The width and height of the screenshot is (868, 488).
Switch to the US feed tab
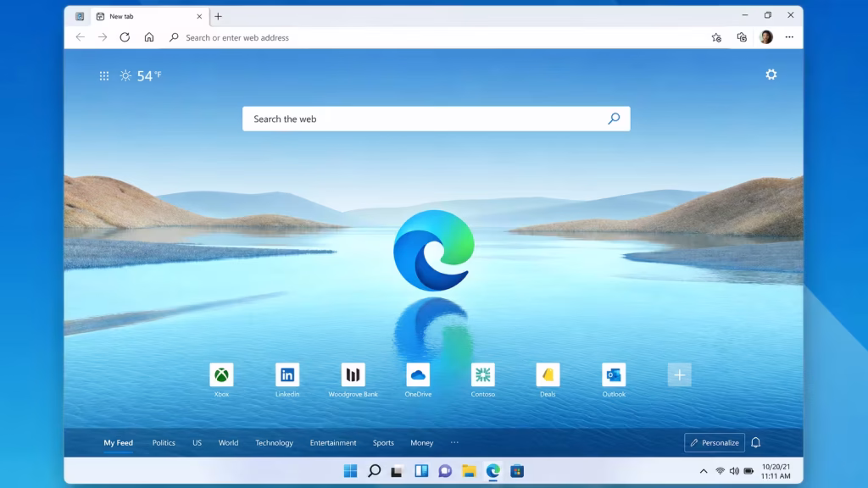197,442
